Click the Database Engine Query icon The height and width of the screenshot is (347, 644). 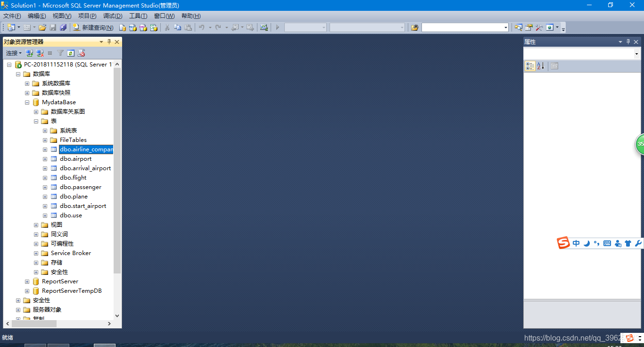(x=123, y=27)
